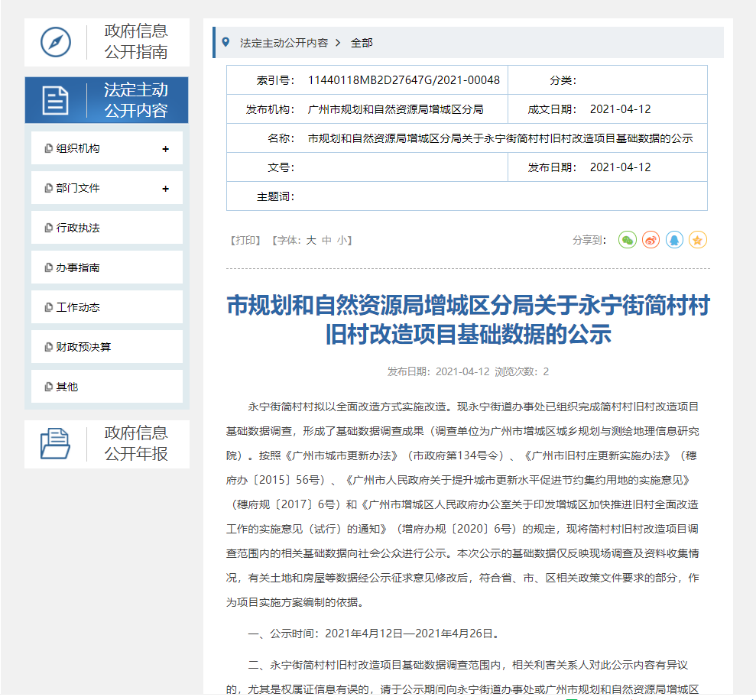Click the 打印 print link

point(245,240)
